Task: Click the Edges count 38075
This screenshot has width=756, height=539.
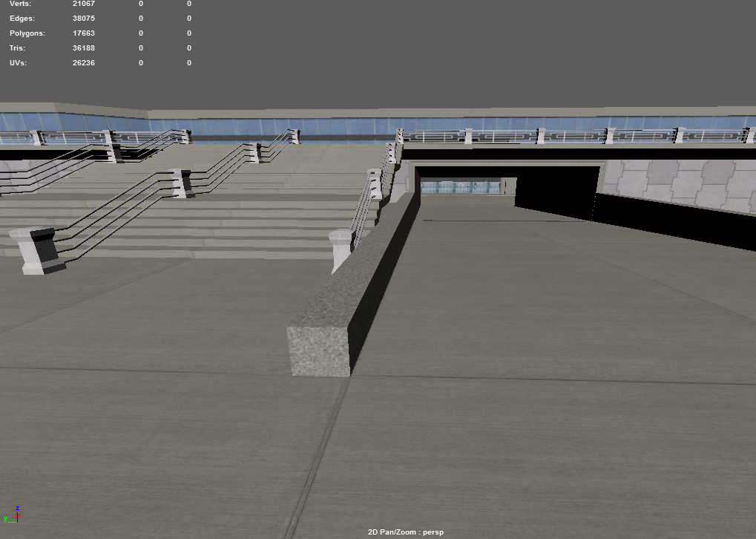Action: [x=83, y=19]
